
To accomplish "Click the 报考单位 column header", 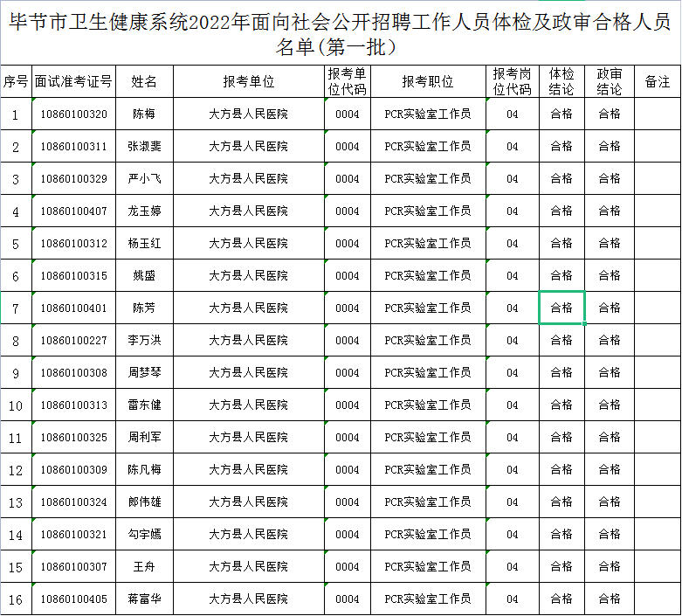I will [x=249, y=81].
